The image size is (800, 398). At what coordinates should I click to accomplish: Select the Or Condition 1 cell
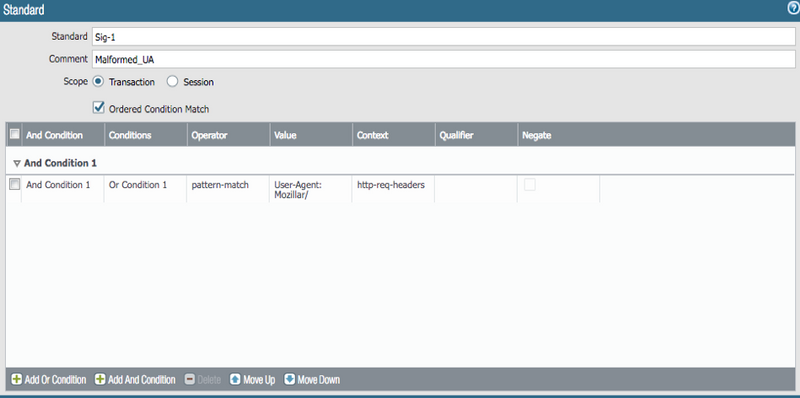[145, 189]
